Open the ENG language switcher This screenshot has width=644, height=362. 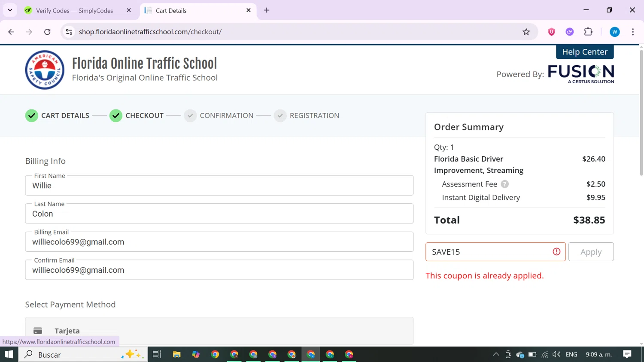point(571,354)
